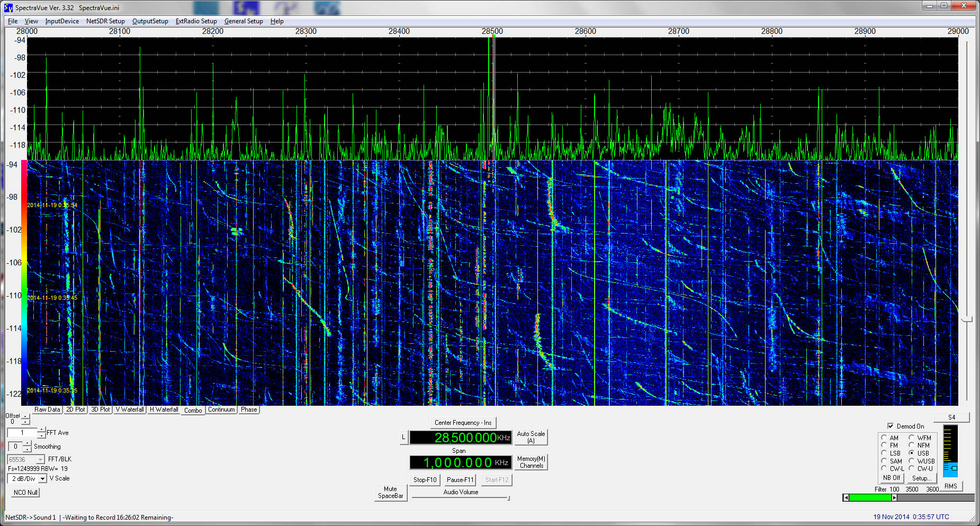Viewport: 980px width, 526px height.
Task: Switch to the 2D Plot tab
Action: 76,409
